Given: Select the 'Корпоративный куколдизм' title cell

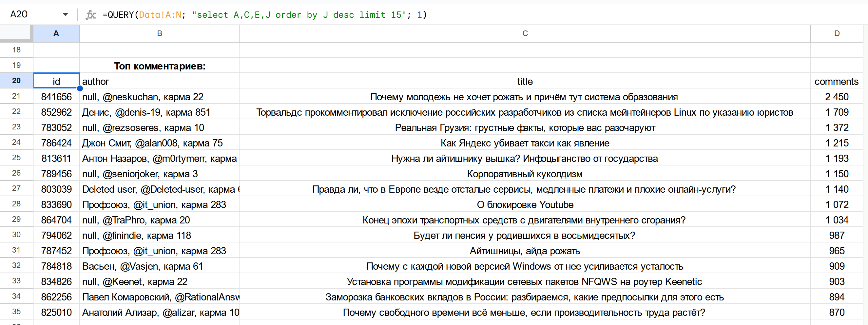Looking at the screenshot, I should [525, 174].
